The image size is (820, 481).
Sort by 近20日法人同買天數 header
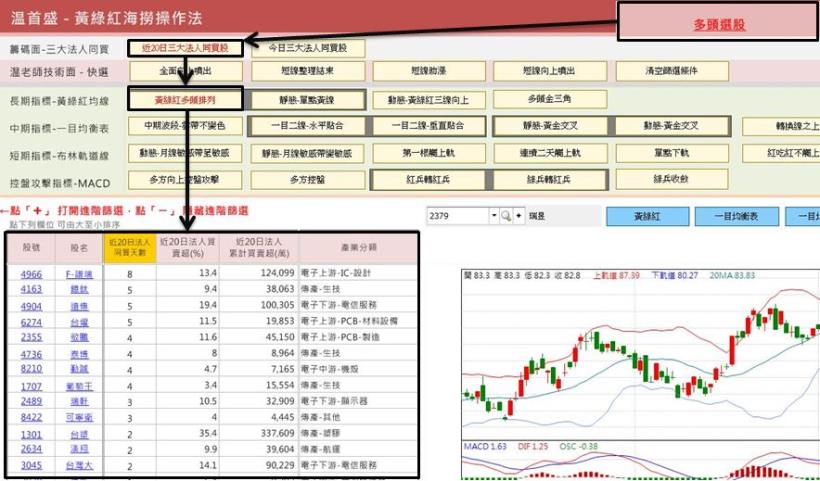(x=130, y=248)
